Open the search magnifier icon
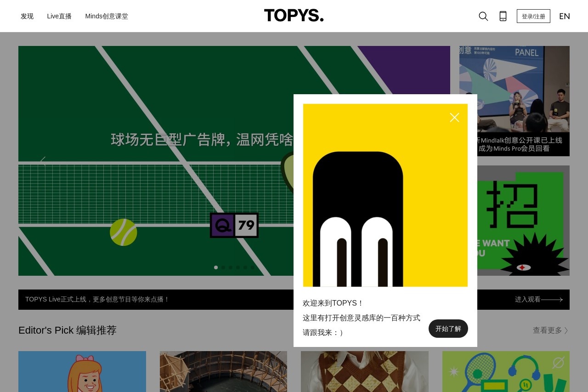Image resolution: width=588 pixels, height=392 pixels. pos(483,16)
